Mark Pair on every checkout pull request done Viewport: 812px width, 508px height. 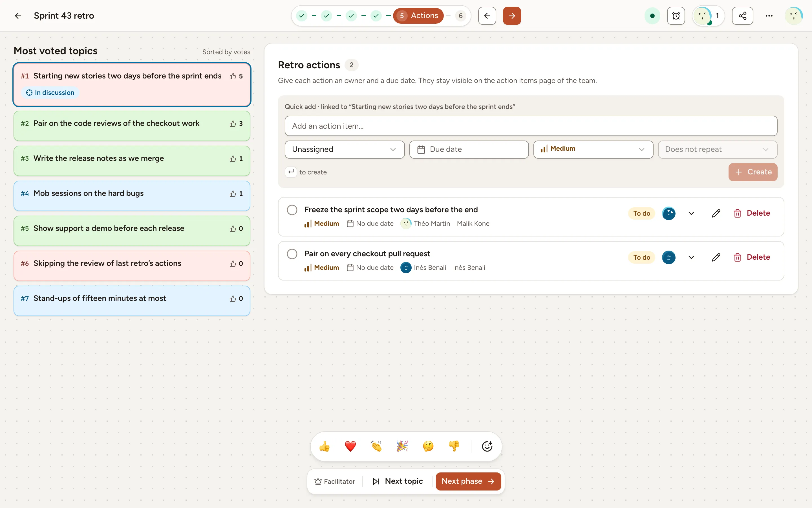tap(292, 254)
